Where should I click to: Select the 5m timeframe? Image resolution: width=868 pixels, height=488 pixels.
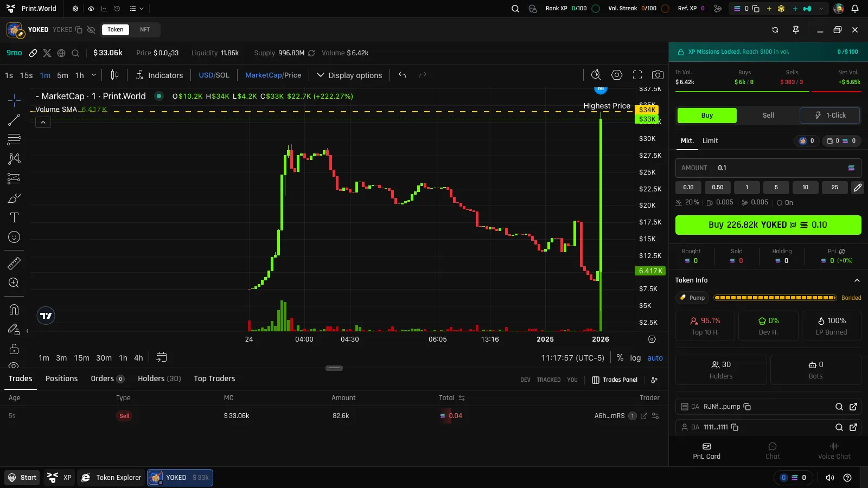pyautogui.click(x=63, y=75)
